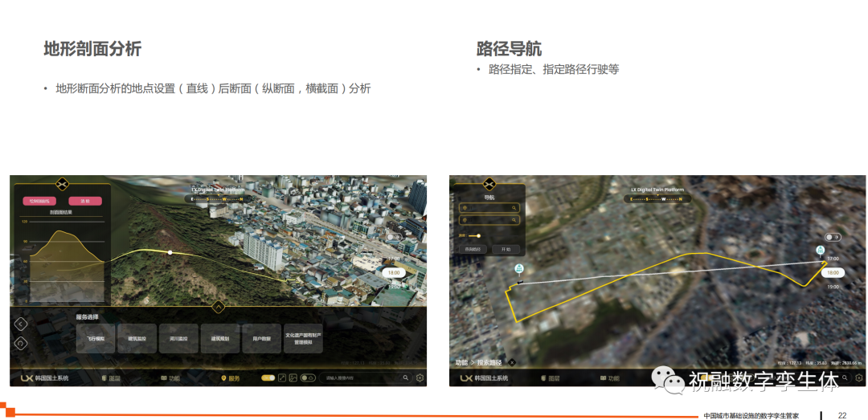
Task: Switch to the 服务 tab in bottom bar
Action: [229, 377]
